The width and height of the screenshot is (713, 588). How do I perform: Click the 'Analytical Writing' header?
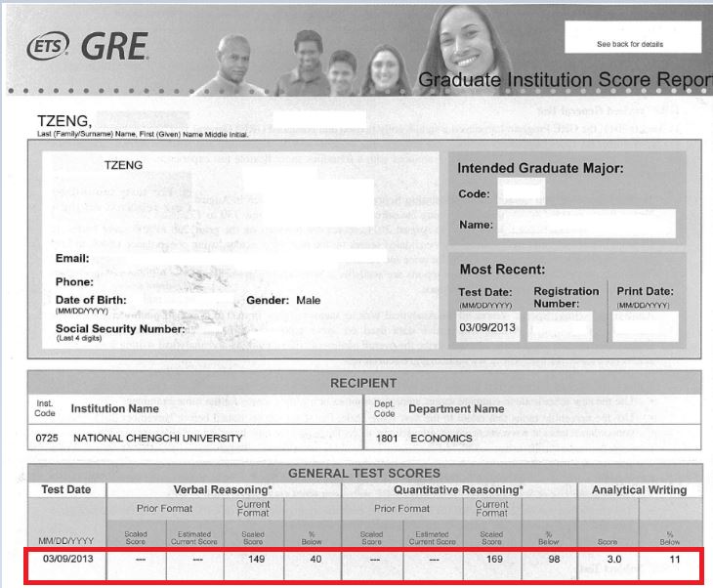[640, 489]
